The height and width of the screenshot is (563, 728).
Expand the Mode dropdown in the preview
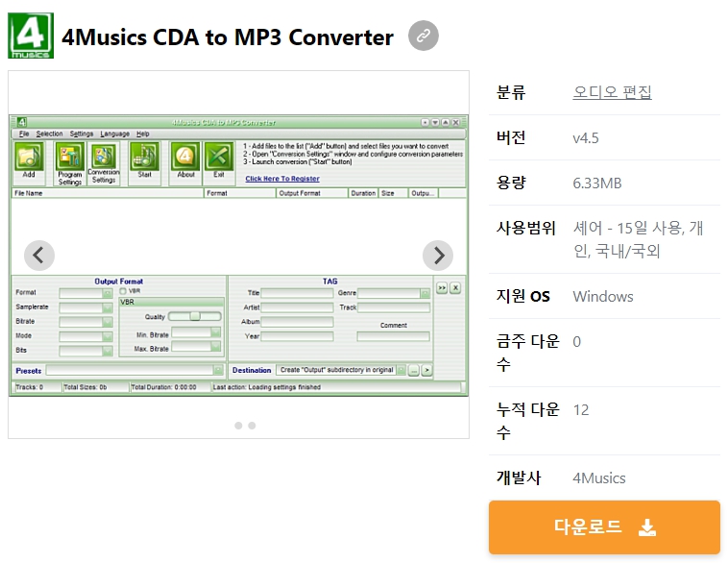click(108, 336)
